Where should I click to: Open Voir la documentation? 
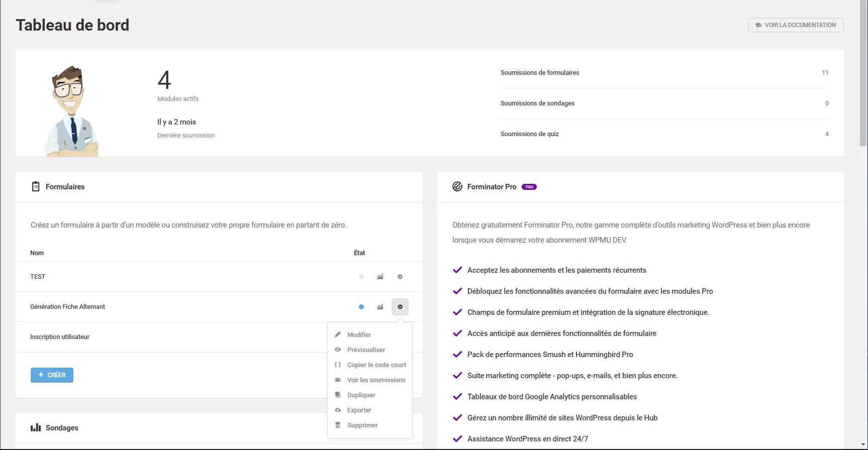pos(796,25)
